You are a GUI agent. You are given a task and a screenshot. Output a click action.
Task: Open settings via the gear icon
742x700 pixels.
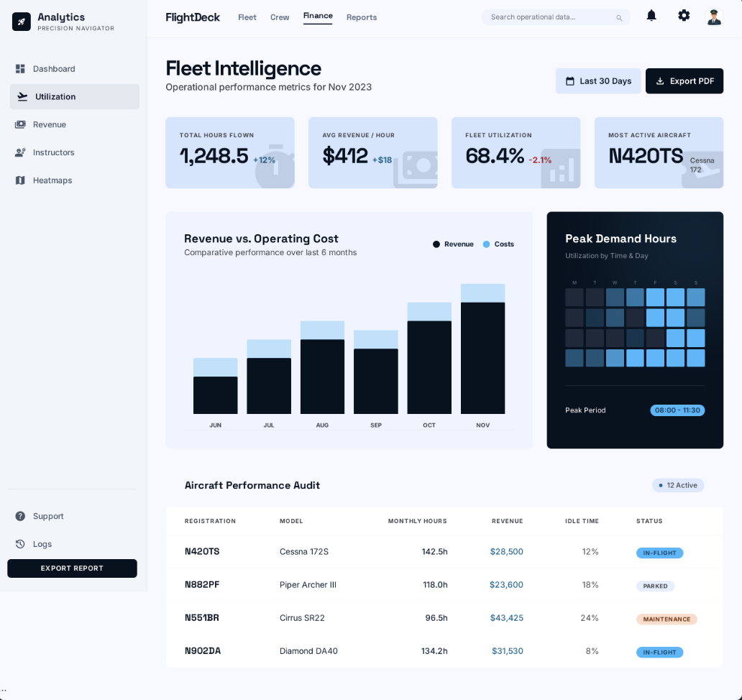pos(684,15)
